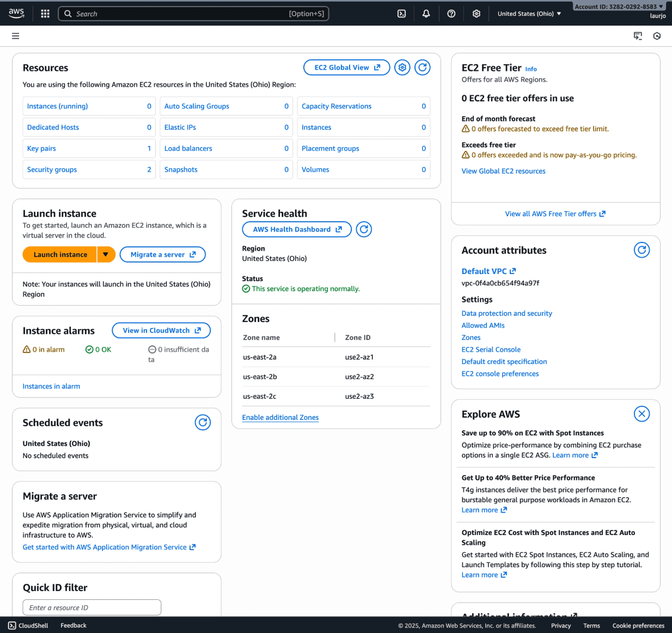Open the Zones settings link in Account attributes
The image size is (672, 633).
click(471, 338)
